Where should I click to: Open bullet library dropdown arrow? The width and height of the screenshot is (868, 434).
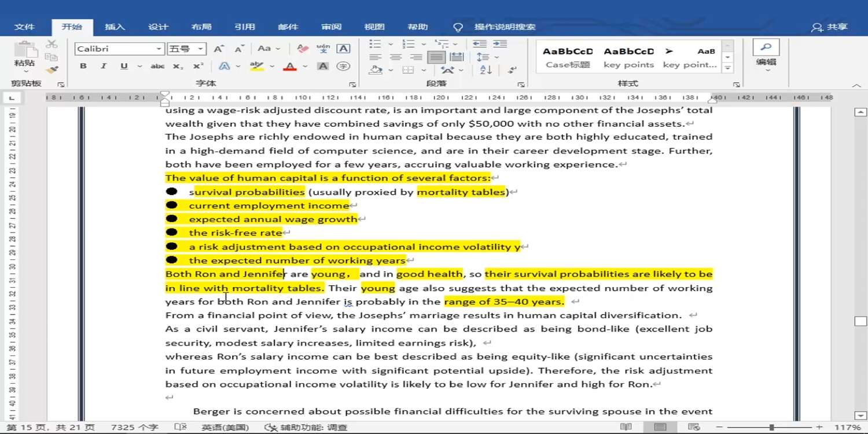tap(390, 44)
